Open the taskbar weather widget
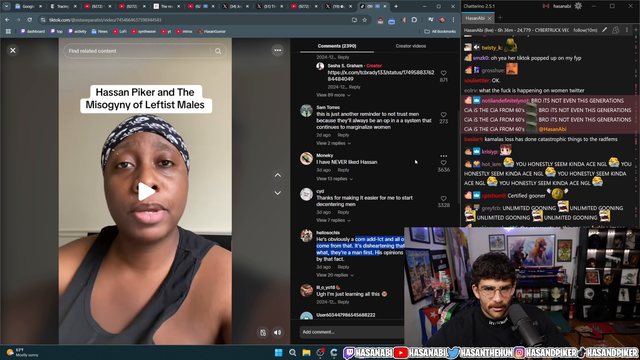 tap(22, 353)
